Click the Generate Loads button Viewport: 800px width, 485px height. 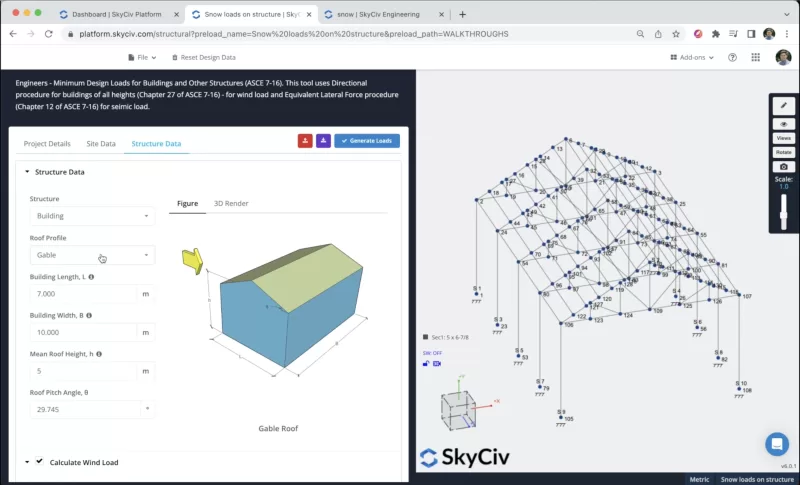point(367,141)
